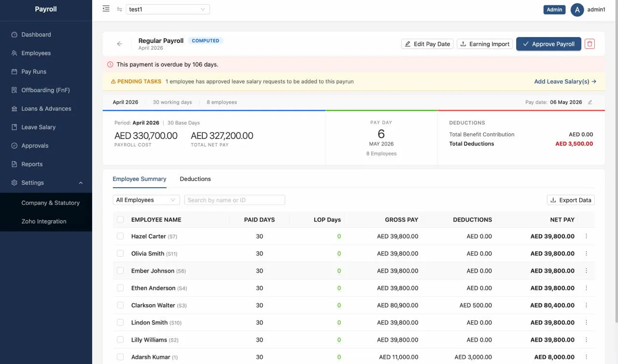618x364 pixels.
Task: Click the EMPLOYEE NAME column header
Action: pos(156,220)
